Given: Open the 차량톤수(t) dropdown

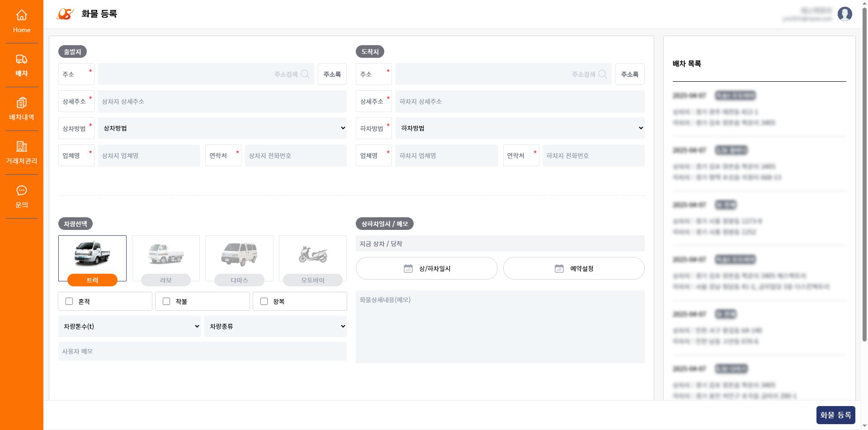Looking at the screenshot, I should point(129,326).
